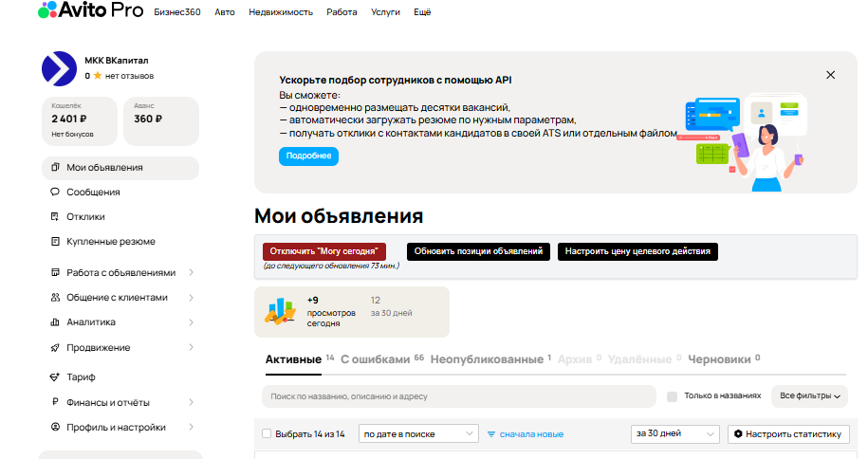This screenshot has height=459, width=868.
Task: Expand the Все фильтры dropdown
Action: [x=810, y=395]
